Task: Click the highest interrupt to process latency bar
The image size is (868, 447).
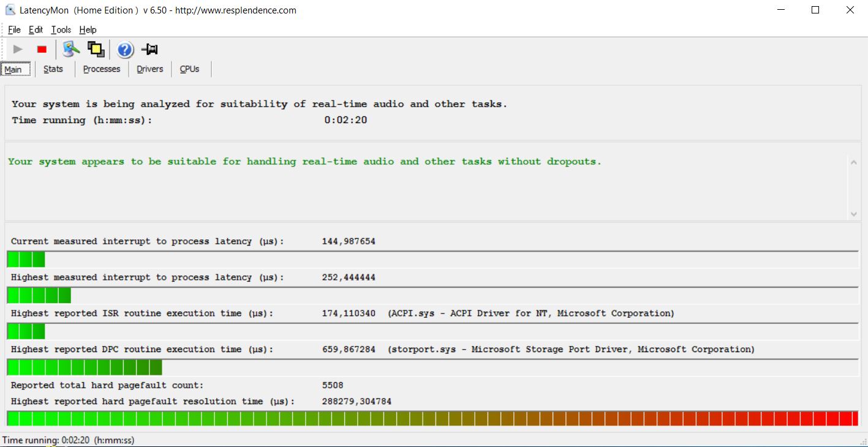Action: (432, 295)
